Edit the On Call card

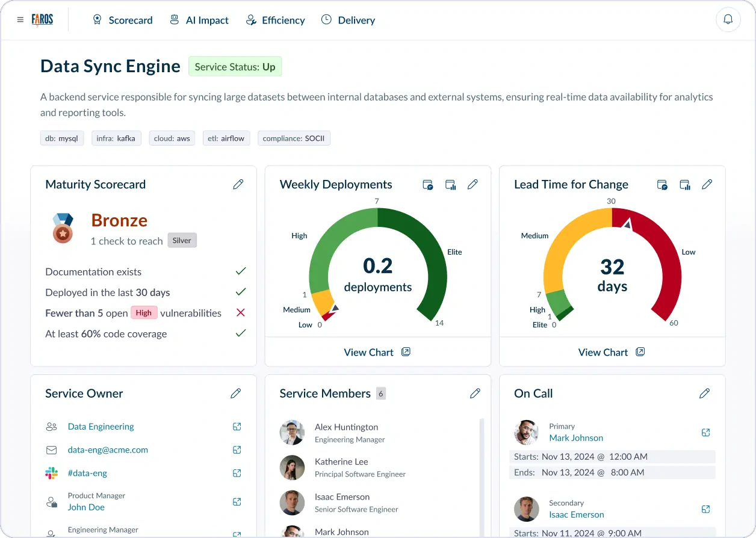[x=705, y=393]
